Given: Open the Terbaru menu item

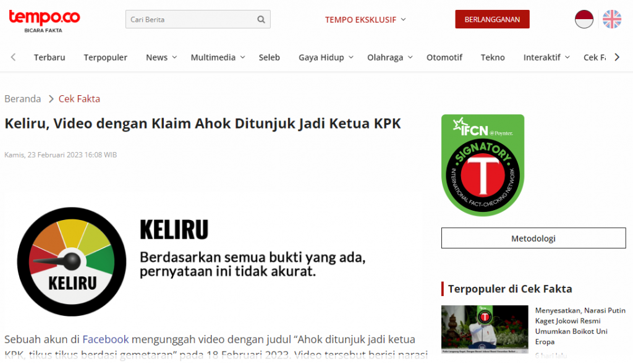Looking at the screenshot, I should click(x=49, y=57).
